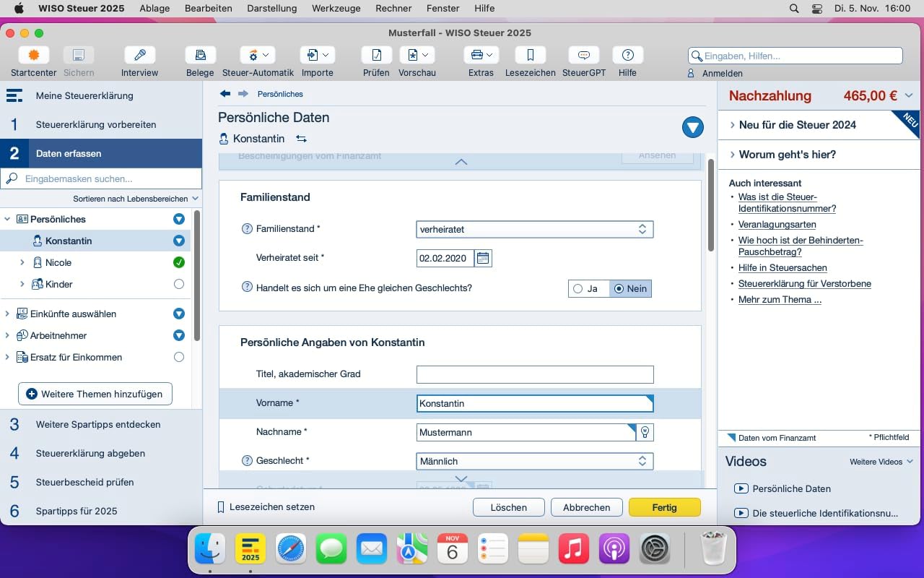Expand Nicole in the tree
Viewport: 924px width, 578px height.
coord(22,262)
